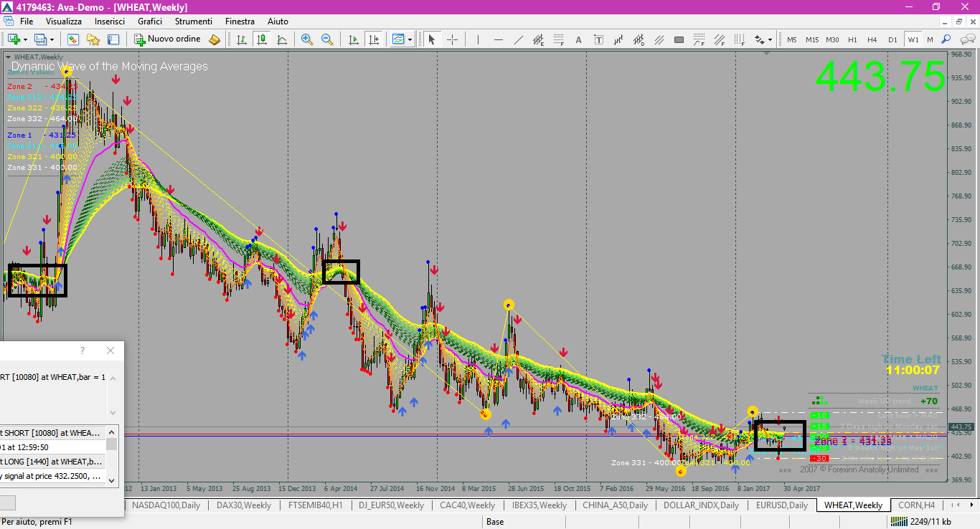Select the equidistant channel tool marked E
The image size is (980, 529).
tap(539, 39)
